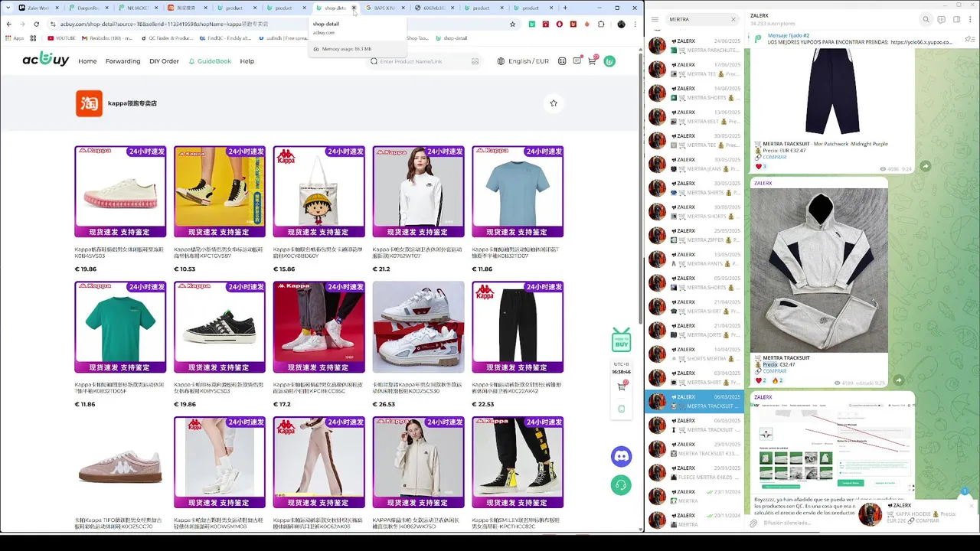The image size is (980, 551).
Task: Click the green user avatar in acbuy header
Action: pyautogui.click(x=609, y=61)
